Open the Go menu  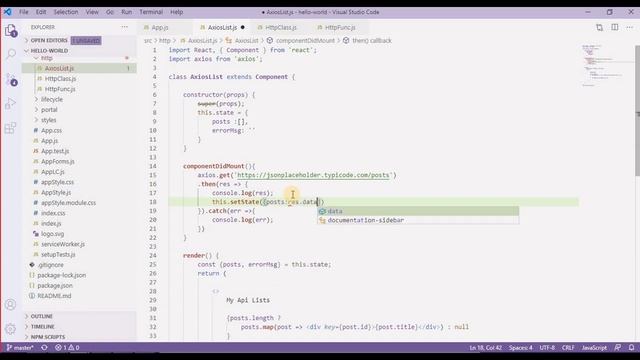click(110, 12)
